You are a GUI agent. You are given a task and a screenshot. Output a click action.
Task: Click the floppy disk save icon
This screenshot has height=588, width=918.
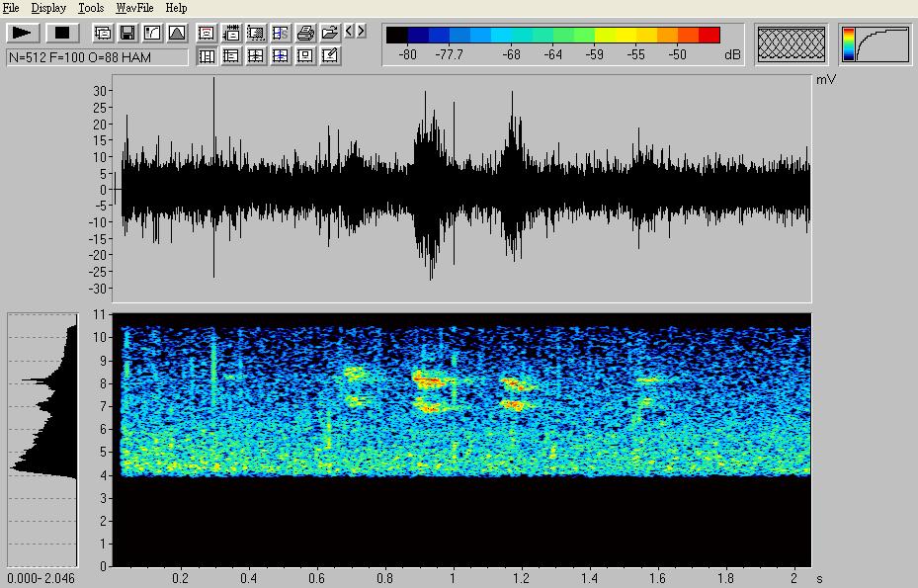click(x=127, y=33)
